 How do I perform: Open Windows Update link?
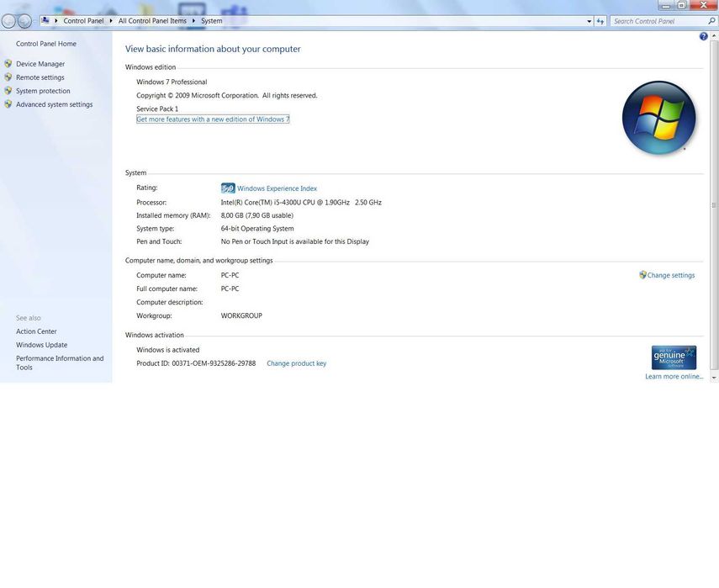(x=42, y=345)
